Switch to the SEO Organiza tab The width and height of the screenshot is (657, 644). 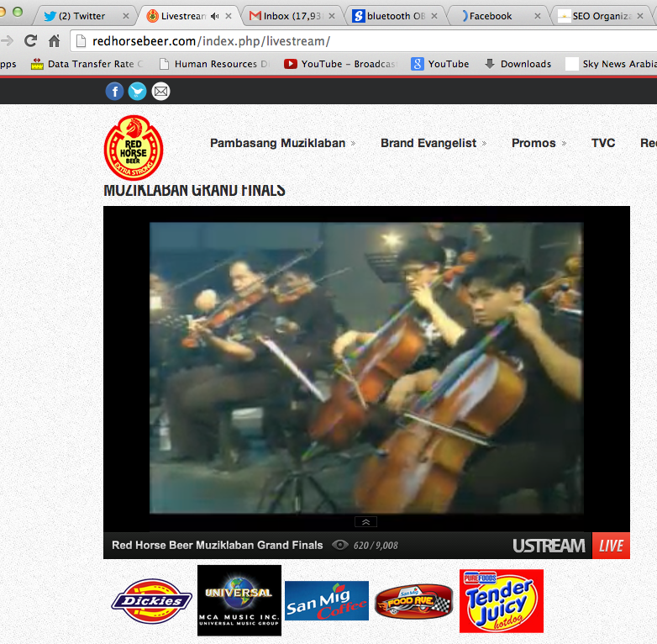pos(602,16)
